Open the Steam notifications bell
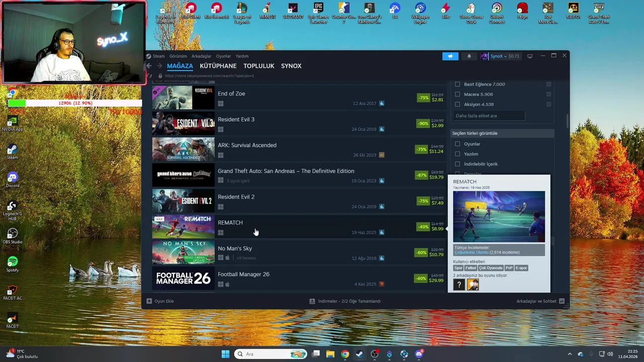Screen dimensions: 644x362 (469, 56)
